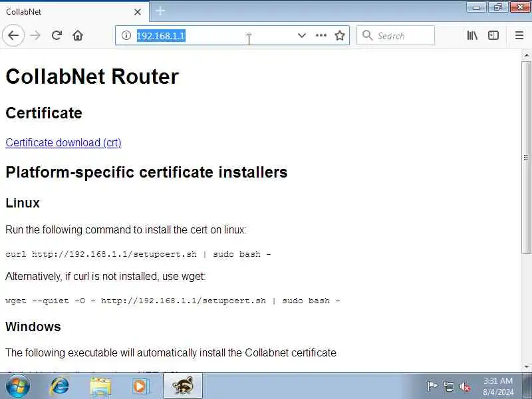This screenshot has height=399, width=532.
Task: Select the raccoon app taskbar button
Action: tap(182, 386)
